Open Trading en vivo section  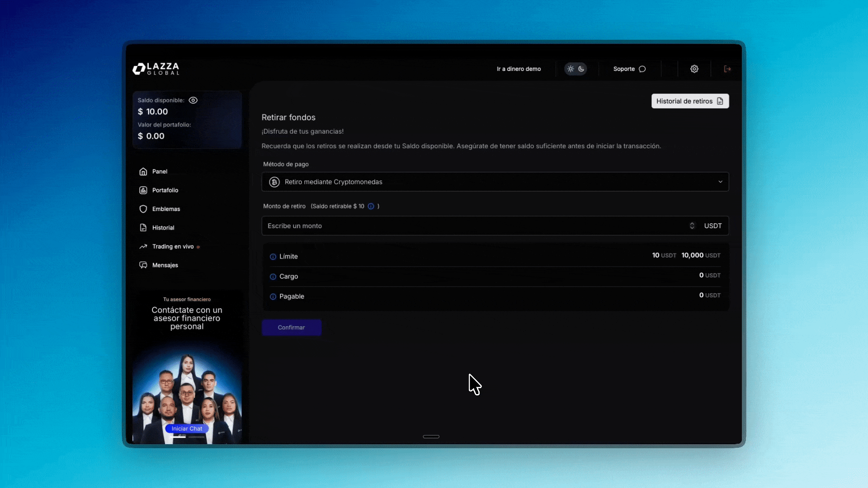tap(173, 246)
